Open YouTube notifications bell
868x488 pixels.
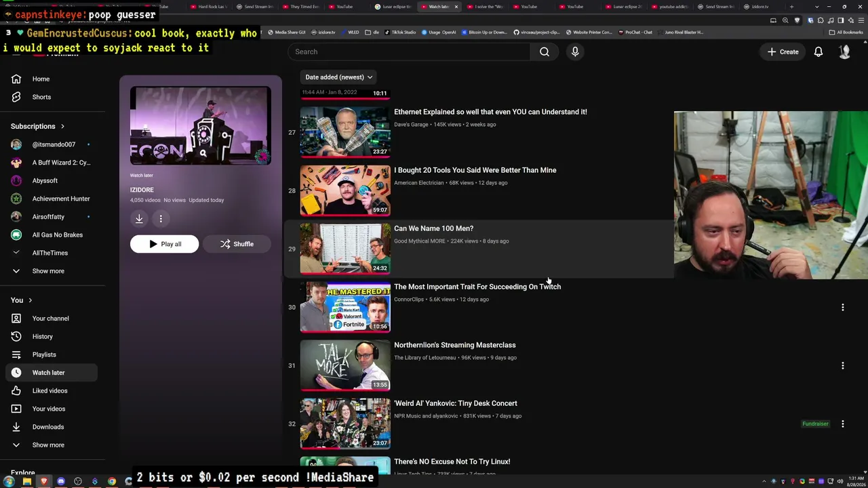[x=818, y=52]
